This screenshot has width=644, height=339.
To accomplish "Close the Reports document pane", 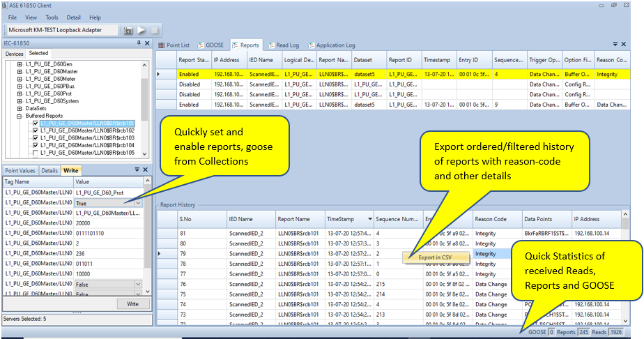I will [624, 44].
